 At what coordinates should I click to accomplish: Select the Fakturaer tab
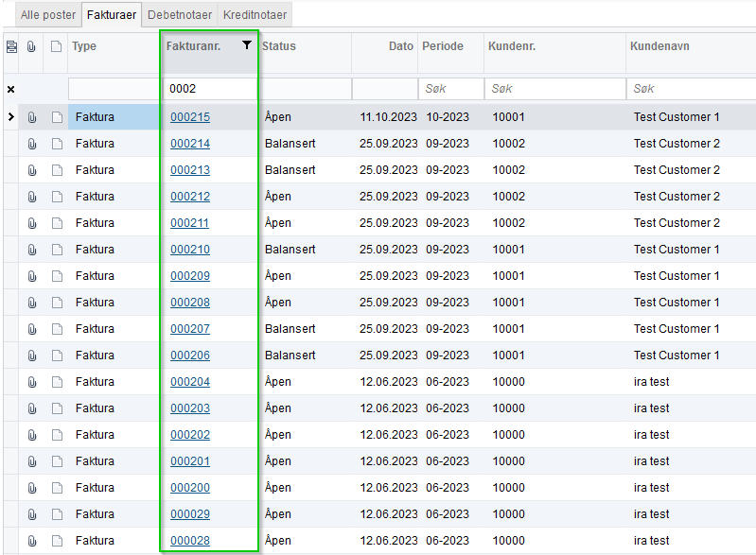point(112,15)
